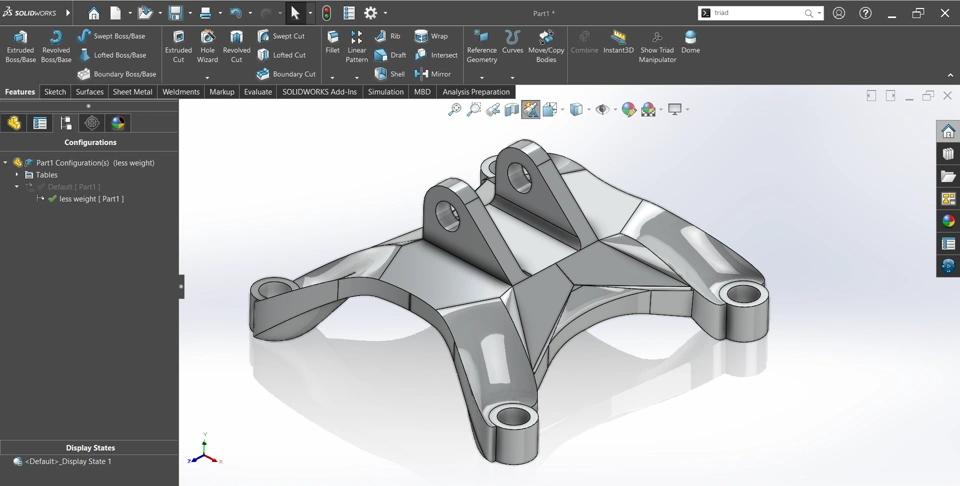Open the DisplayManager appearance sphere tab
This screenshot has width=960, height=486.
coord(118,123)
